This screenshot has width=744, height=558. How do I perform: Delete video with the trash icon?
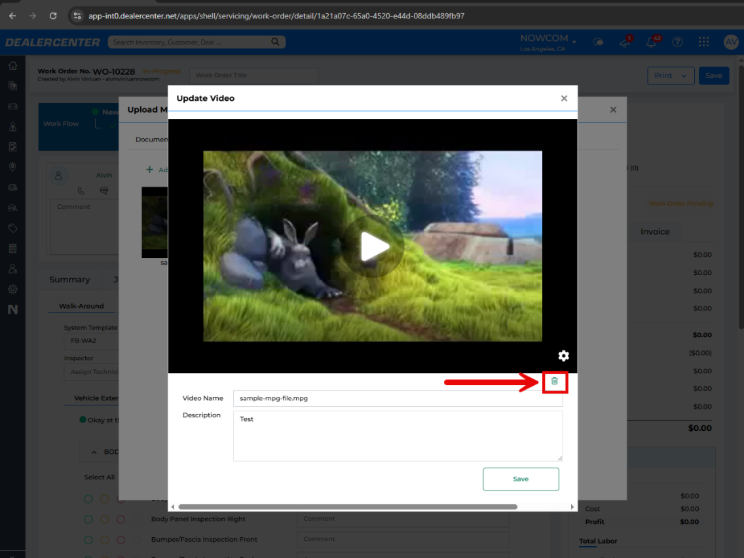click(x=554, y=381)
